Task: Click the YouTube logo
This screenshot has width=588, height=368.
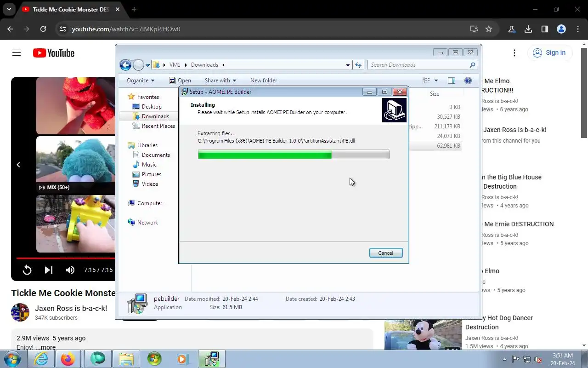Action: click(54, 53)
